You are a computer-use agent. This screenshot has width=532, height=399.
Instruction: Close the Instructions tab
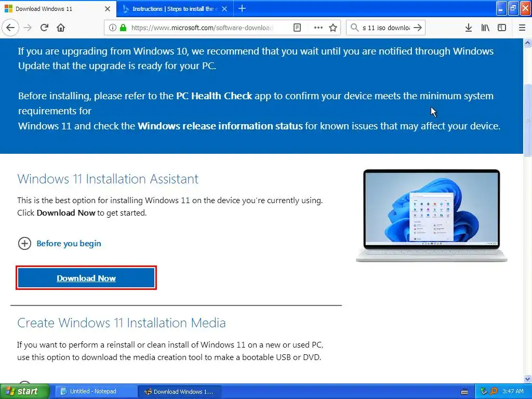click(x=224, y=9)
